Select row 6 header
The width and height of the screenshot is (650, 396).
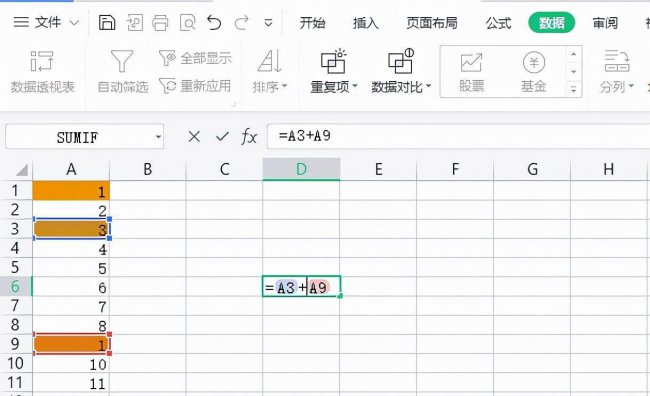click(16, 287)
